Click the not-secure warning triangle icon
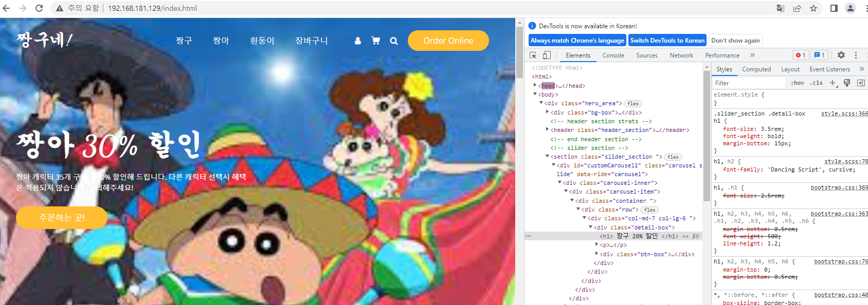The height and width of the screenshot is (305, 868). 60,8
